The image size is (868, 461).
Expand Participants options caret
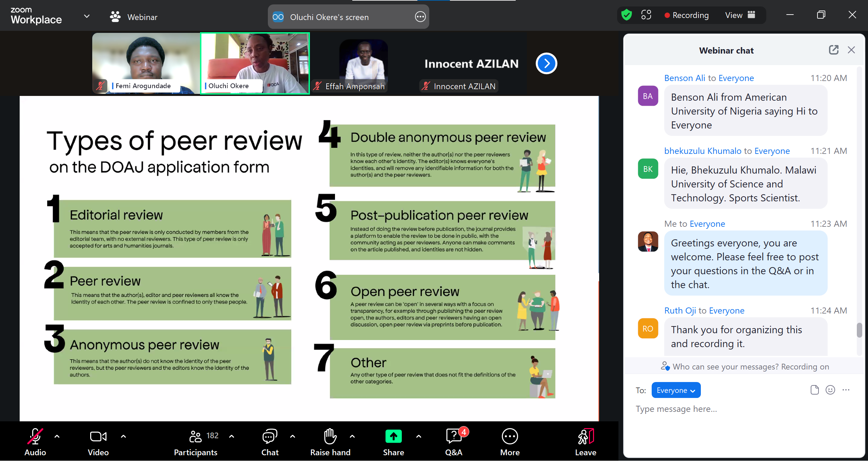click(x=232, y=437)
